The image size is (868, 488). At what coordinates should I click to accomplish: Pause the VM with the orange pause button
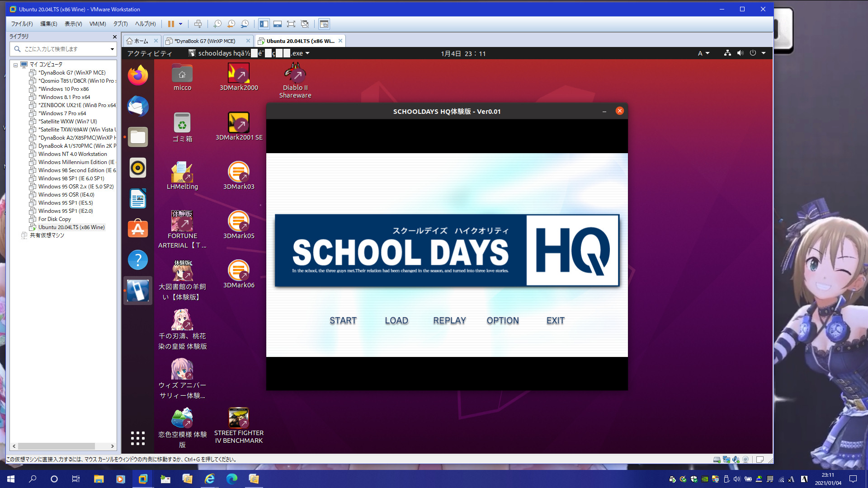tap(171, 24)
